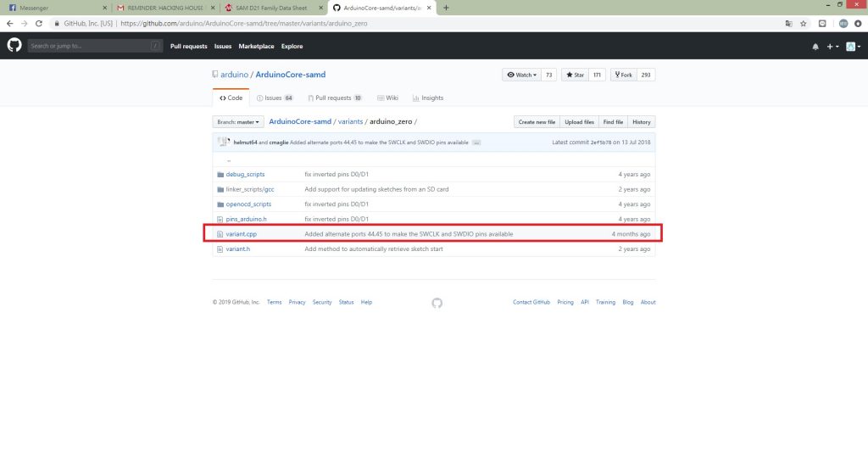Close the Messenger tab
The height and width of the screenshot is (475, 868).
point(104,8)
